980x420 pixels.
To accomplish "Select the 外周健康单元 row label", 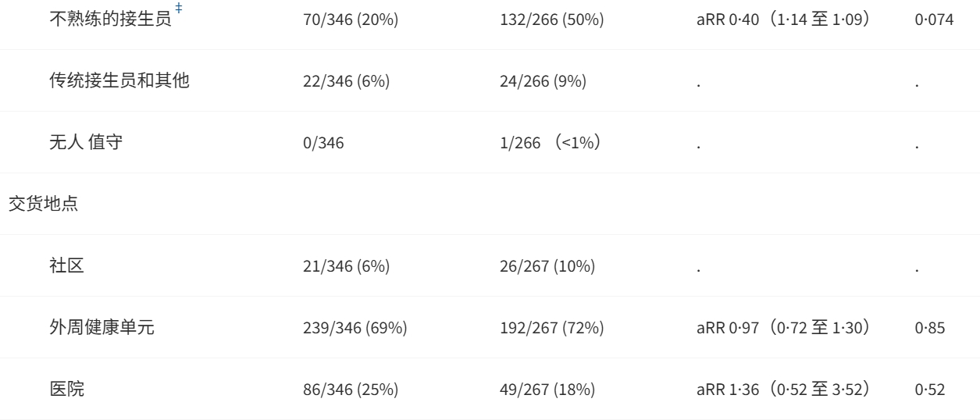I will tap(102, 327).
